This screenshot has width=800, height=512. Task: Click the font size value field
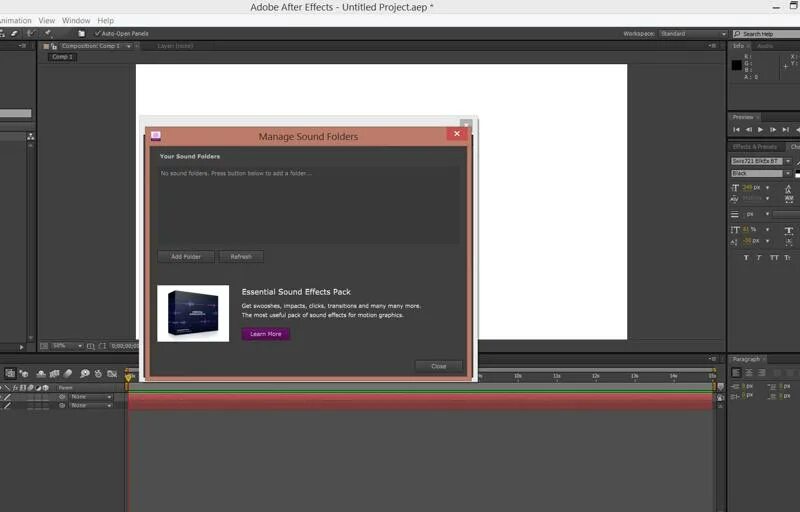coord(747,188)
